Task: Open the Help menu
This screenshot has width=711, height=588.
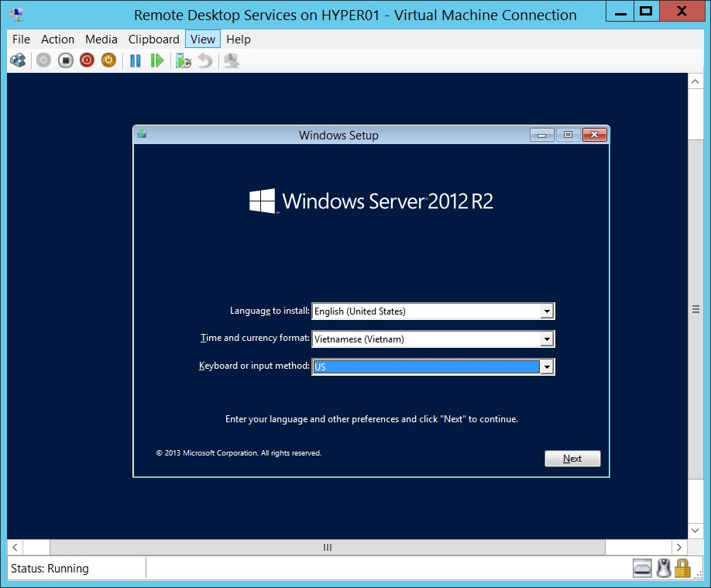Action: pyautogui.click(x=239, y=40)
